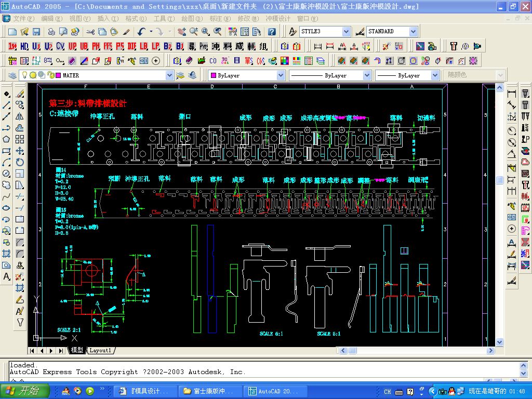Image resolution: width=532 pixels, height=399 pixels.
Task: Open the 文件(F) menu
Action: click(x=24, y=19)
